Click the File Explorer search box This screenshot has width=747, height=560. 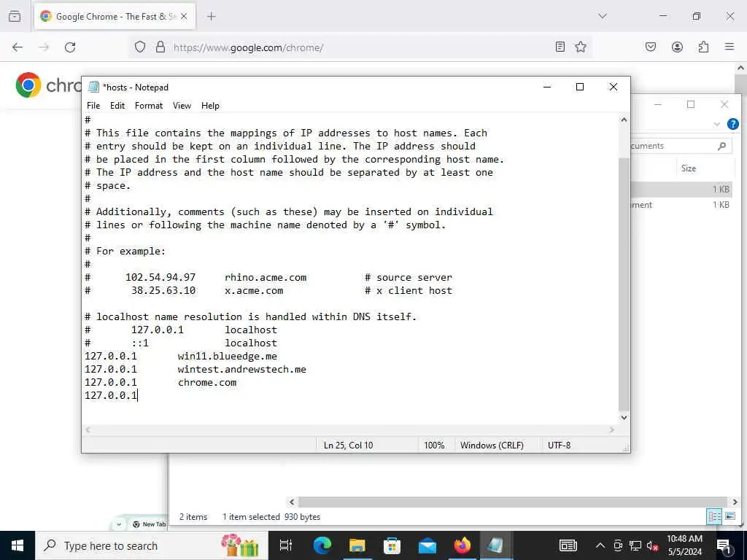tap(681, 146)
